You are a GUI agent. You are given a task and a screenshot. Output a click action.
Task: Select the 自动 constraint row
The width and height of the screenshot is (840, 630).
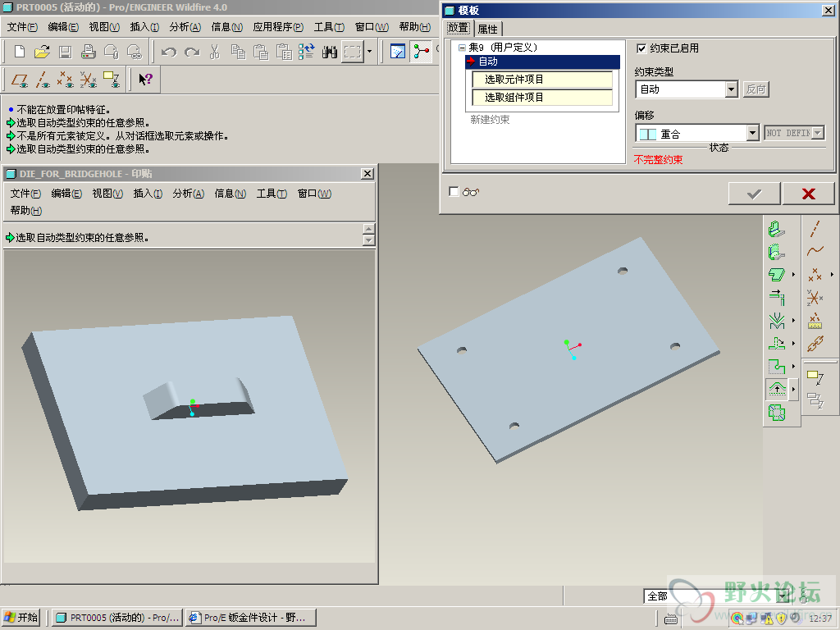543,62
